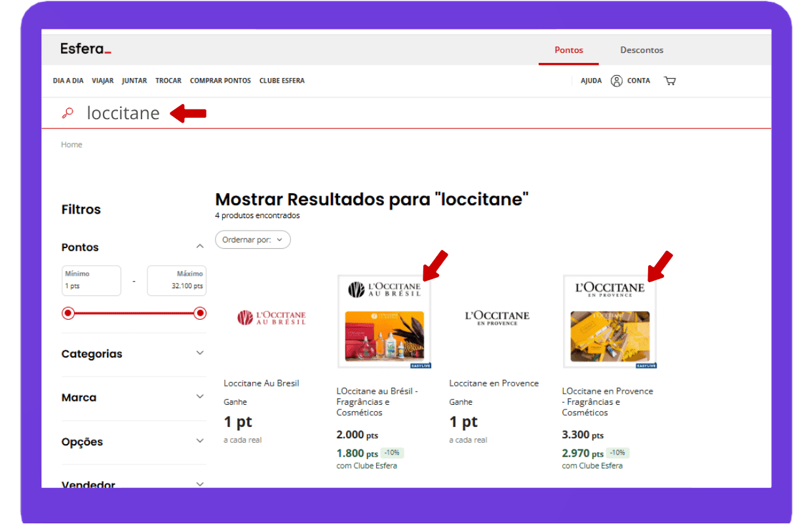Expand the Marca filter
Screen dimensions: 812x524
(x=200, y=397)
